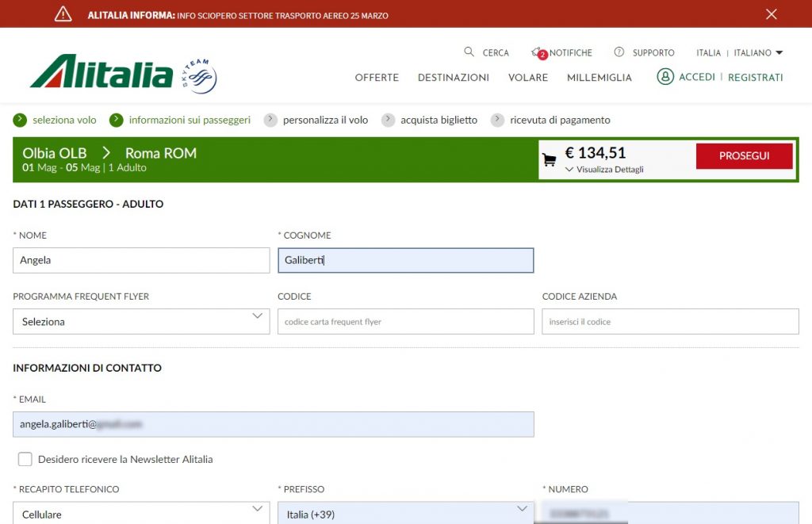Open the Prefisso country code dropdown
The height and width of the screenshot is (524, 812).
click(x=405, y=513)
